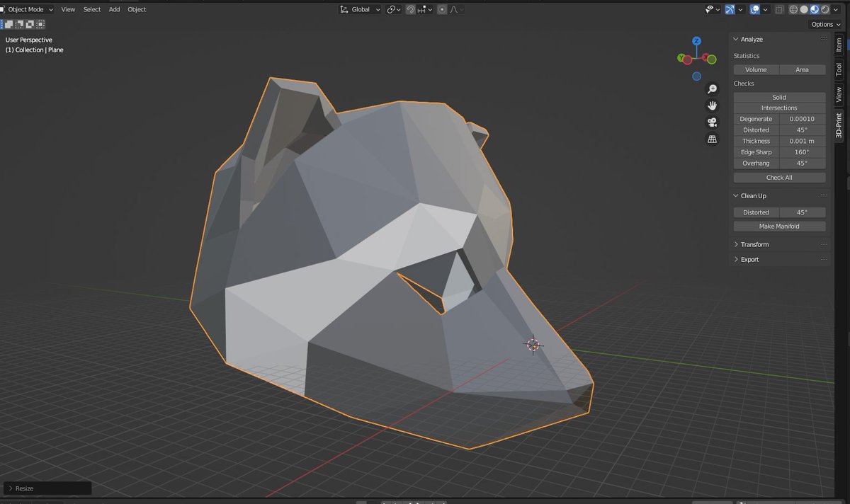Image resolution: width=850 pixels, height=504 pixels.
Task: Run the Edge Sharp check
Action: [x=756, y=152]
